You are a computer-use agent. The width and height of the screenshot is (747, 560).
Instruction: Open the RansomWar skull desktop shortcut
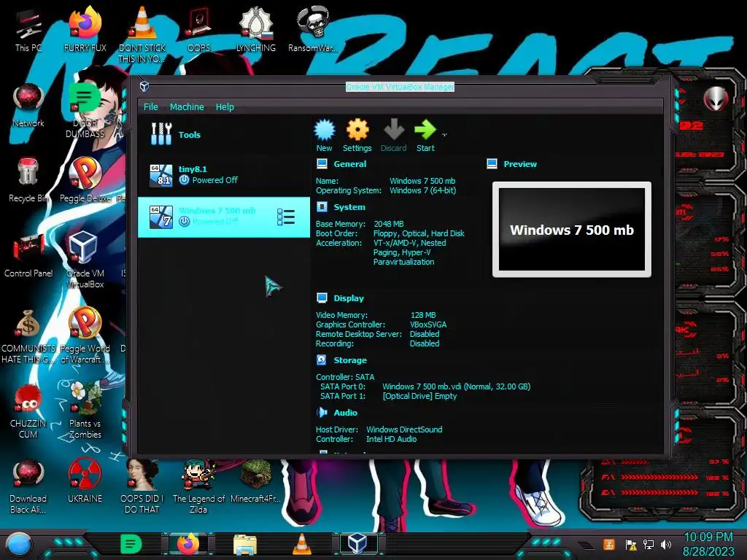point(312,29)
